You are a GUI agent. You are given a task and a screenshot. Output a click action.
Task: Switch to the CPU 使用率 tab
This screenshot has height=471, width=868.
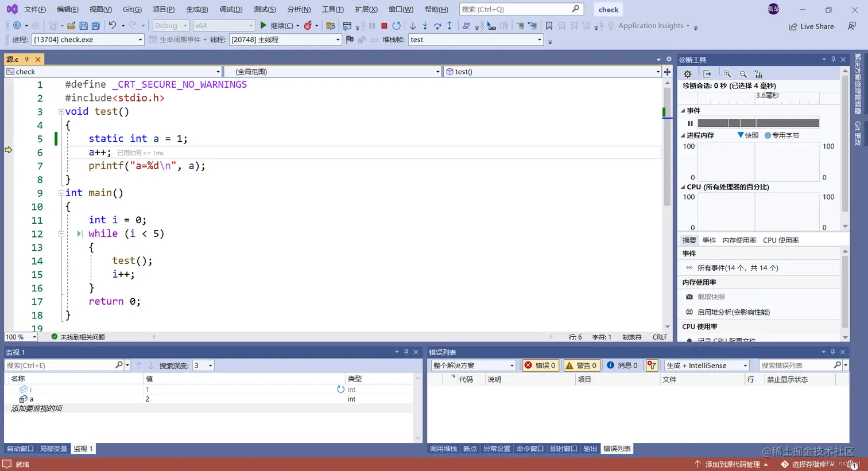pyautogui.click(x=781, y=240)
